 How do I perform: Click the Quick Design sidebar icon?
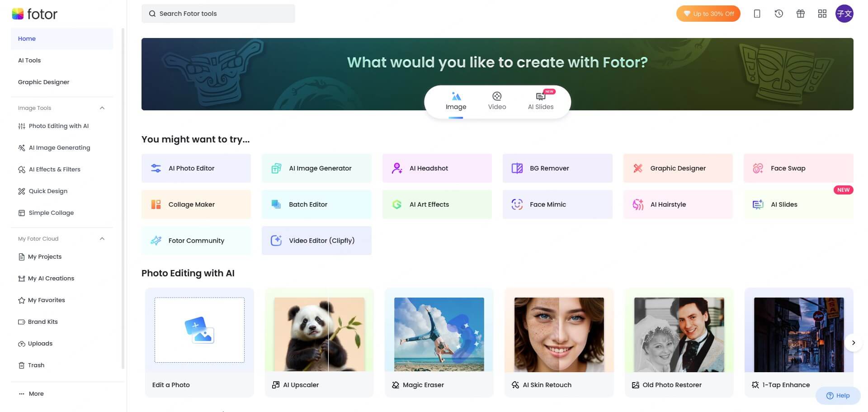(22, 191)
